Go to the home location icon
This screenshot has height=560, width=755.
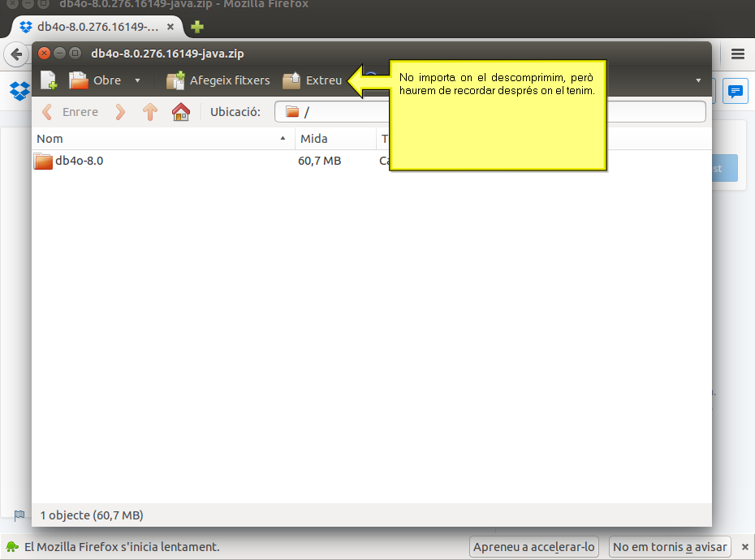point(181,112)
